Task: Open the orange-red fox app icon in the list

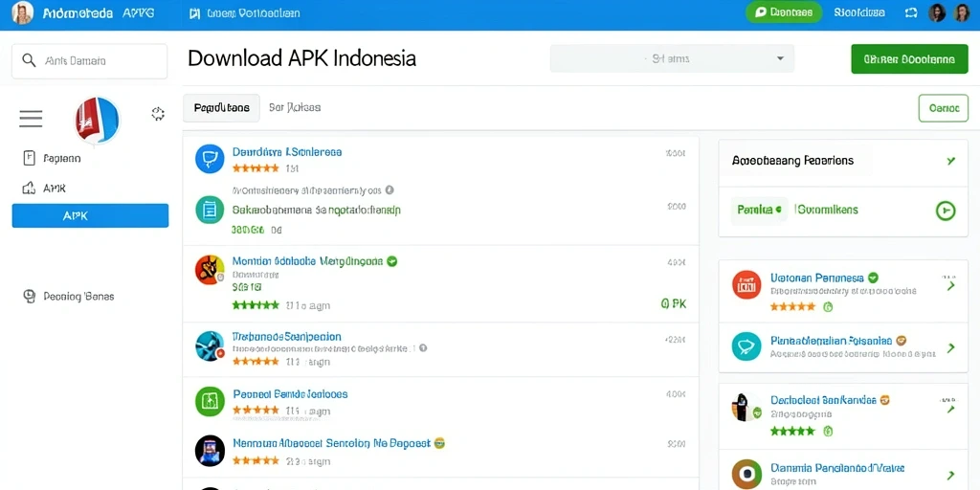Action: (x=210, y=270)
